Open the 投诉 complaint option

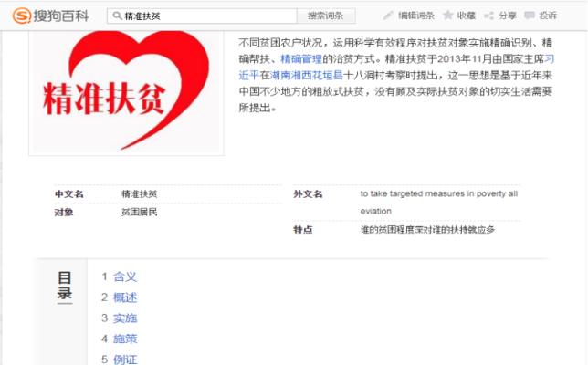coord(548,16)
